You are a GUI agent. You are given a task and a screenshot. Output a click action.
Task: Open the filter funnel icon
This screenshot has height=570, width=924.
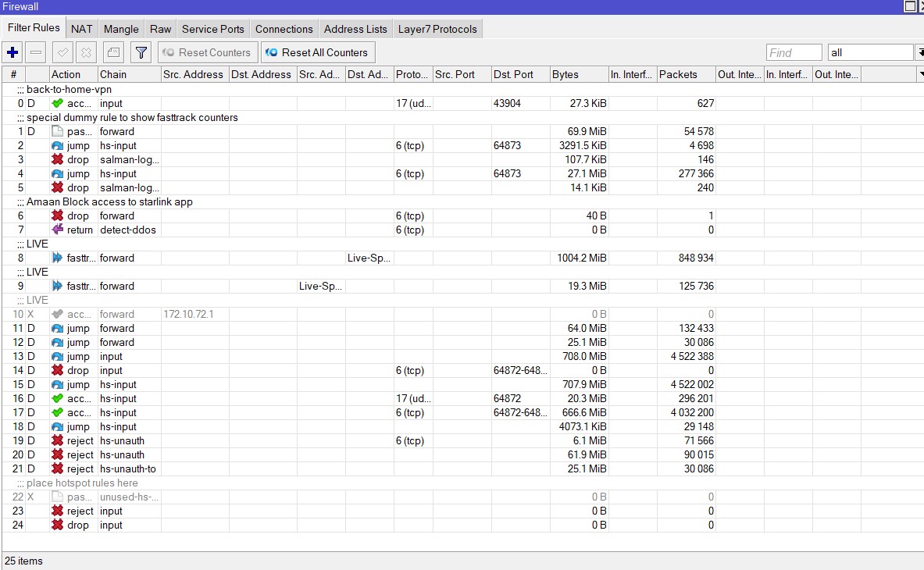click(x=141, y=52)
